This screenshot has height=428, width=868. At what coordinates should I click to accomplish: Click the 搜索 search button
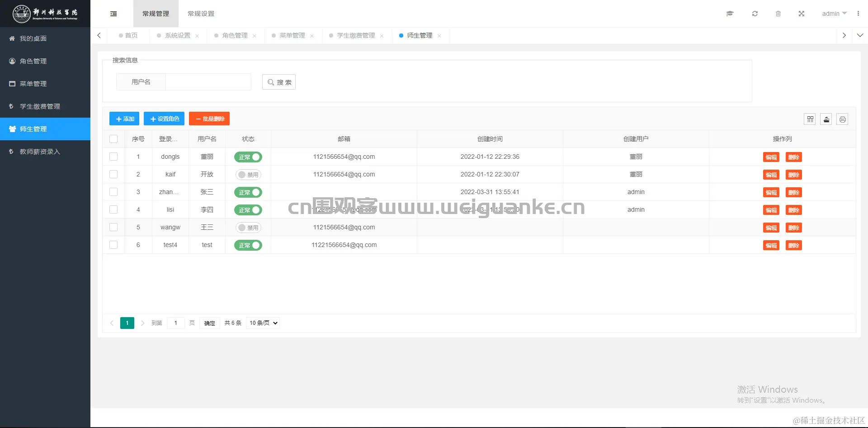[279, 82]
